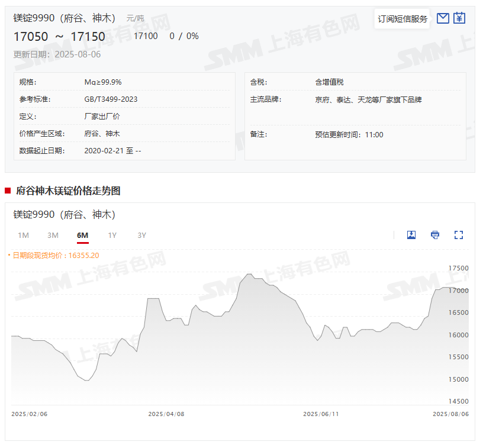Click the 日期段现货均价 16355.20 label
Image resolution: width=483 pixels, height=448 pixels.
54,256
